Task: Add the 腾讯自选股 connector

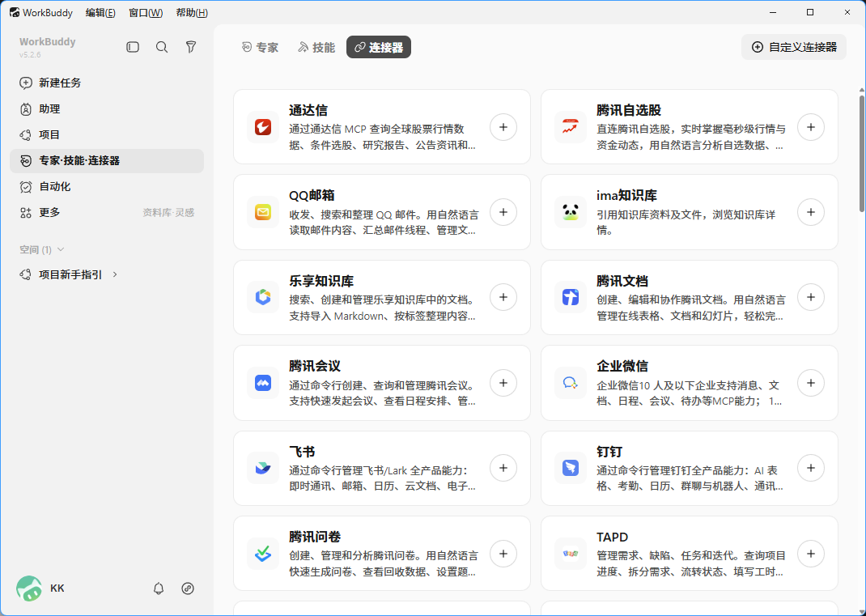Action: tap(811, 127)
